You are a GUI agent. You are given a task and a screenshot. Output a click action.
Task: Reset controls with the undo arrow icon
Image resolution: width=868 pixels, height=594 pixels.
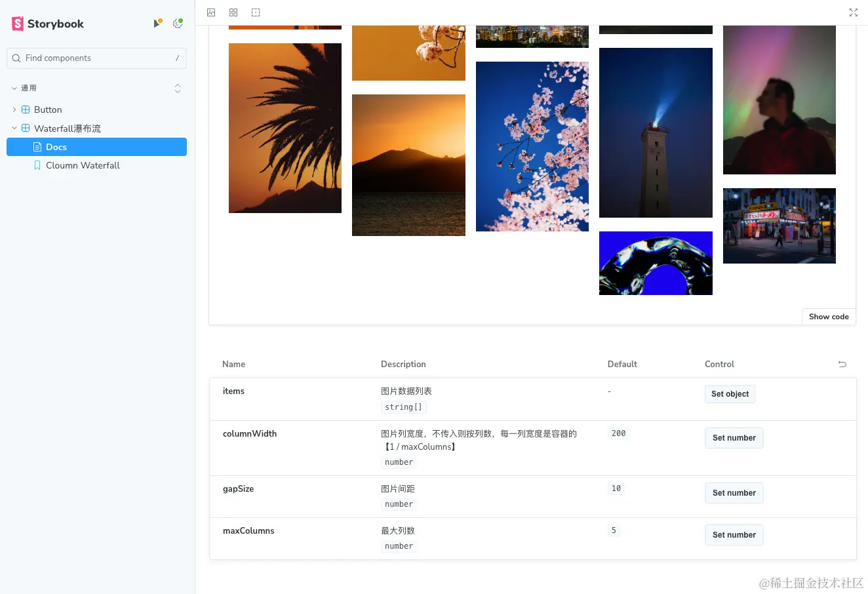tap(842, 364)
